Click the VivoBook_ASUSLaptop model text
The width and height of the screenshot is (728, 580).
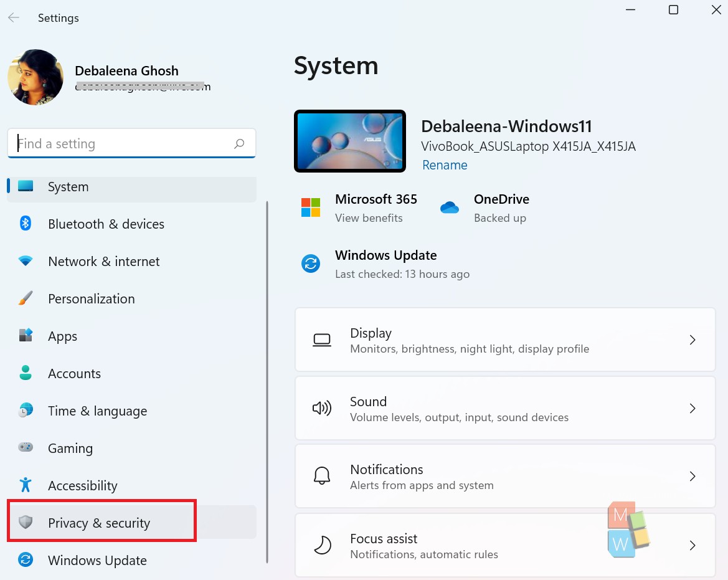[528, 146]
